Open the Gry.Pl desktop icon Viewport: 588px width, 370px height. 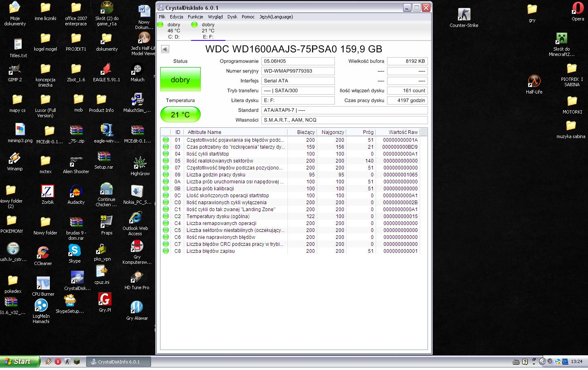click(105, 302)
